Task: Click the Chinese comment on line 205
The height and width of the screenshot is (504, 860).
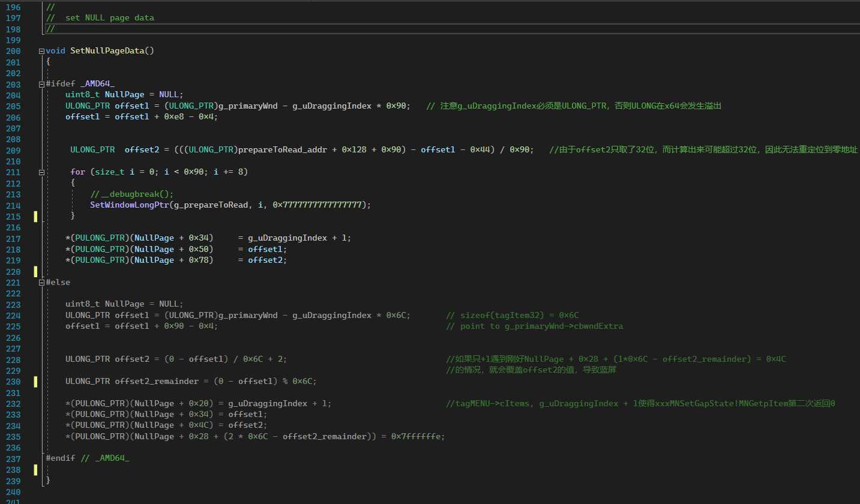Action: click(574, 106)
